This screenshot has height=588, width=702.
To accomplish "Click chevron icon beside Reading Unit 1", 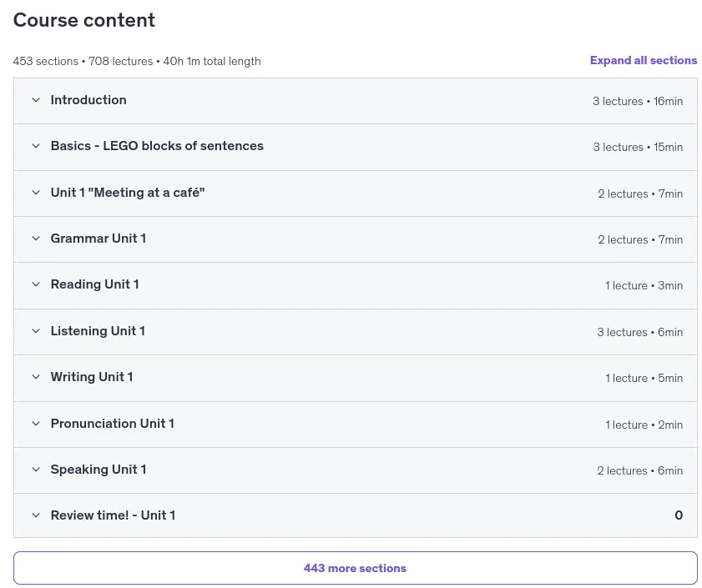I will 36,284.
